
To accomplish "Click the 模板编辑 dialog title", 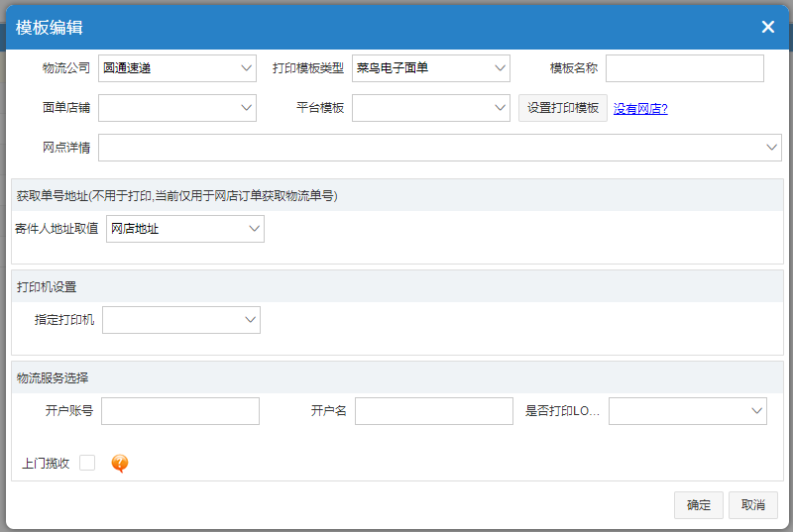I will point(49,28).
